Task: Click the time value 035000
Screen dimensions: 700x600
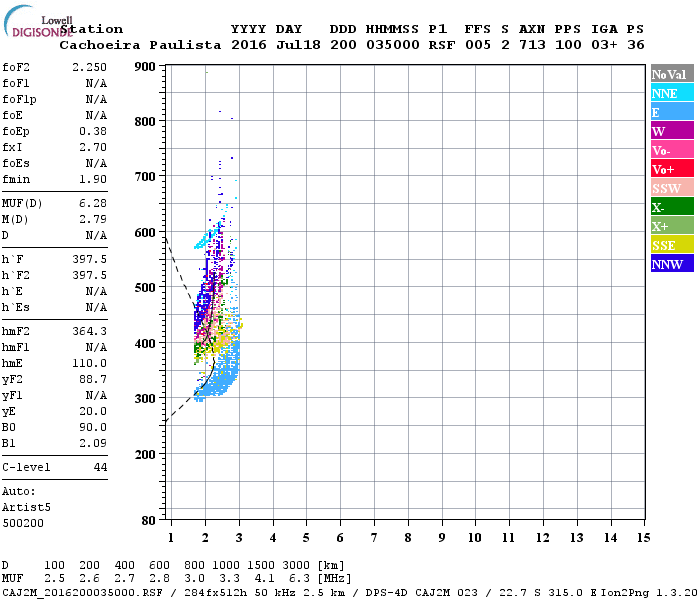Action: point(393,45)
